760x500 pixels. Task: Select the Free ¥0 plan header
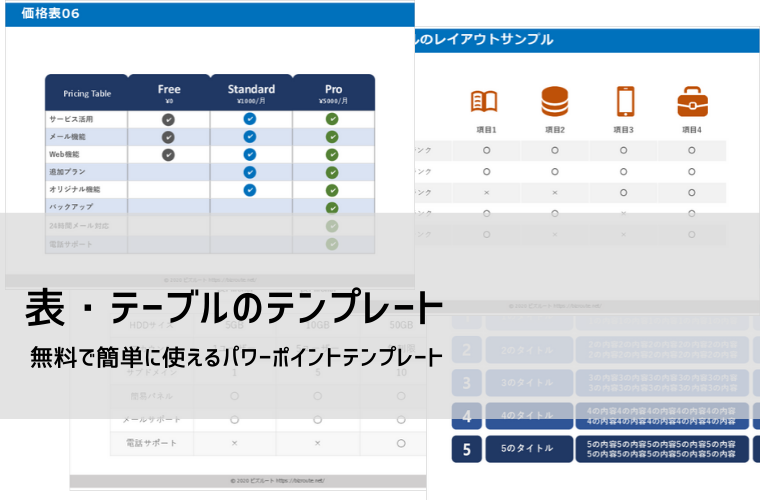[x=169, y=93]
